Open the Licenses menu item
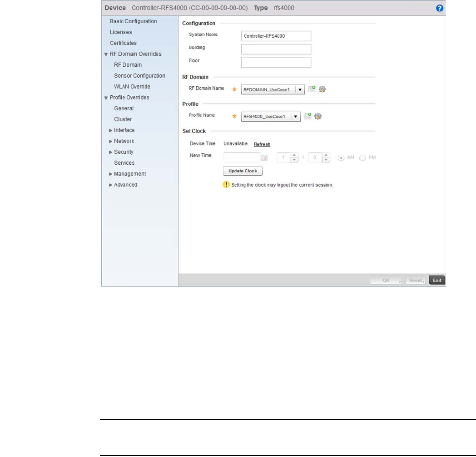This screenshot has width=476, height=457. 121,32
